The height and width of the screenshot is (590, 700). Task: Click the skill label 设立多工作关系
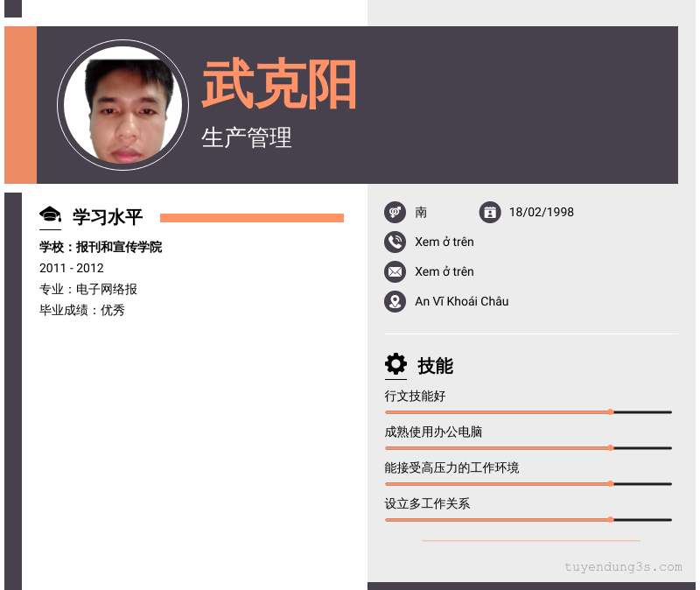click(427, 504)
